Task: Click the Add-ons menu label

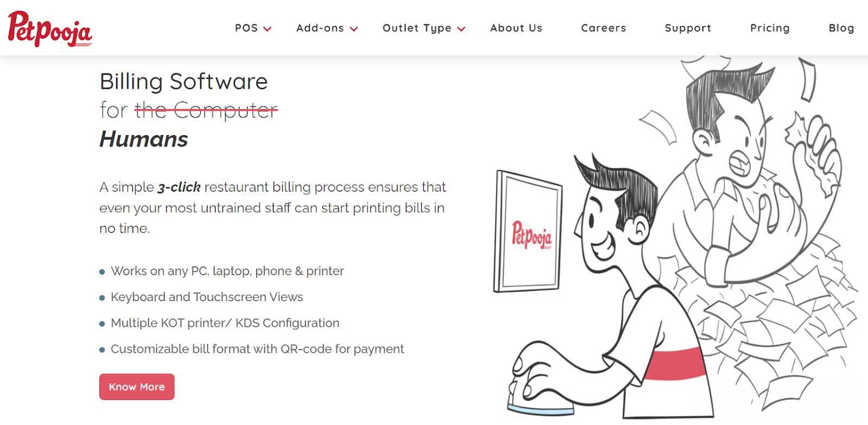Action: tap(320, 28)
